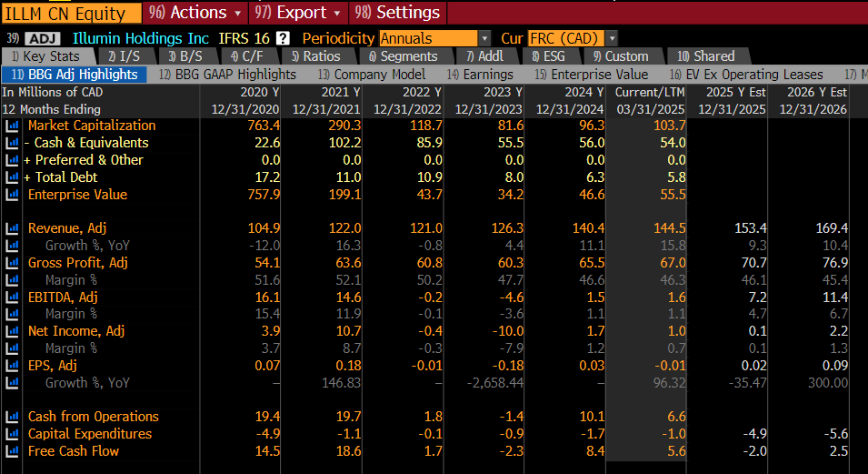
Task: Chart the revenue Growth %, YoY row
Action: click(x=12, y=246)
